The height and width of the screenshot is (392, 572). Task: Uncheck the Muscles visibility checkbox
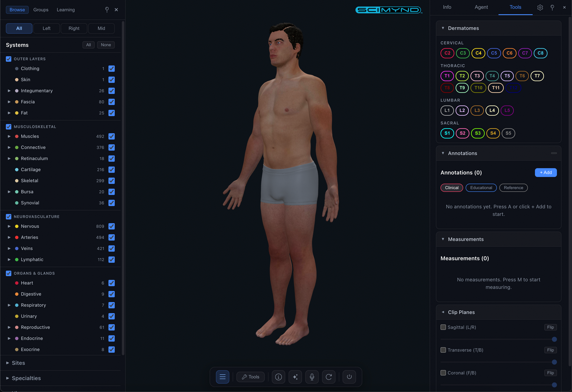(x=112, y=136)
